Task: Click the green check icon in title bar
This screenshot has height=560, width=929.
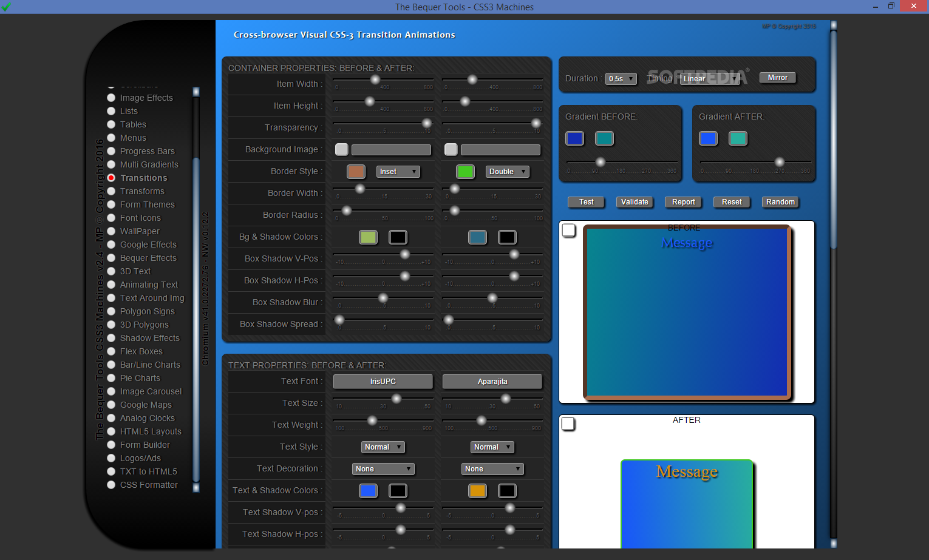Action: tap(6, 7)
